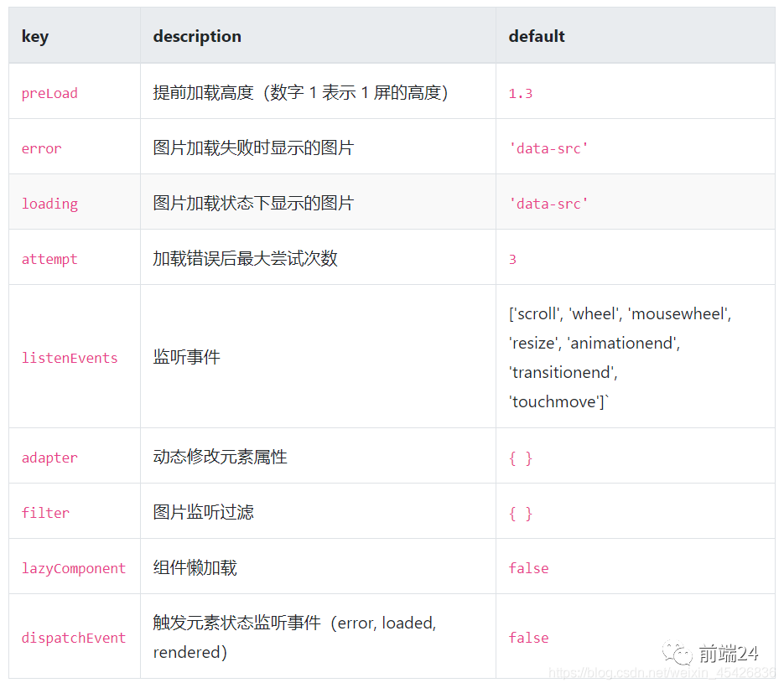Viewport: 784px width, 688px height.
Task: Click the '{ }' default in filter row
Action: pos(521,513)
